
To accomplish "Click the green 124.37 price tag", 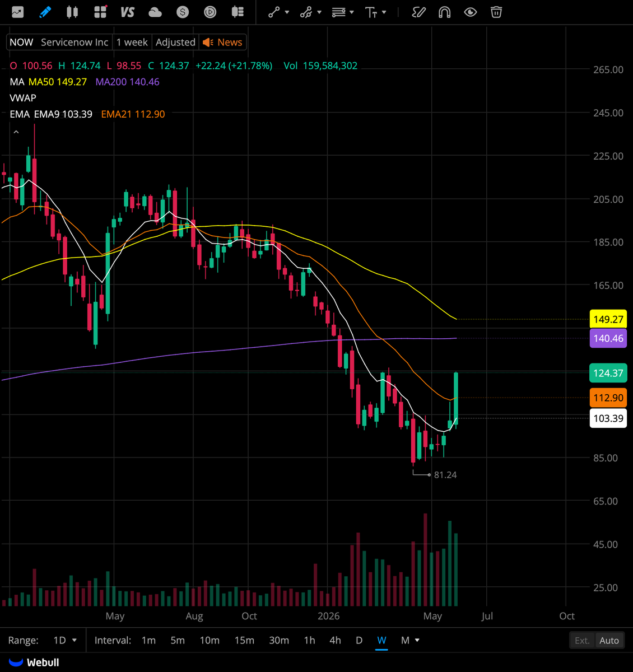I will (x=608, y=373).
